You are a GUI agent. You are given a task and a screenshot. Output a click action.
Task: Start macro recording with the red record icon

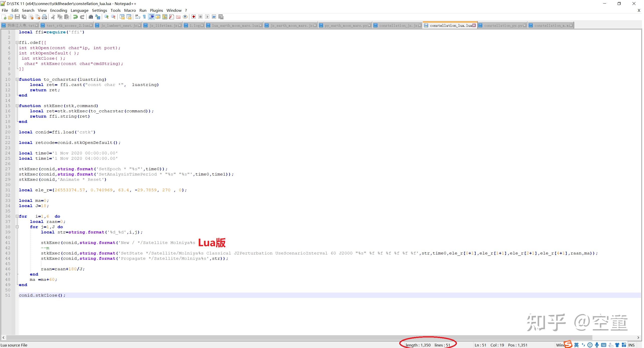click(x=194, y=17)
